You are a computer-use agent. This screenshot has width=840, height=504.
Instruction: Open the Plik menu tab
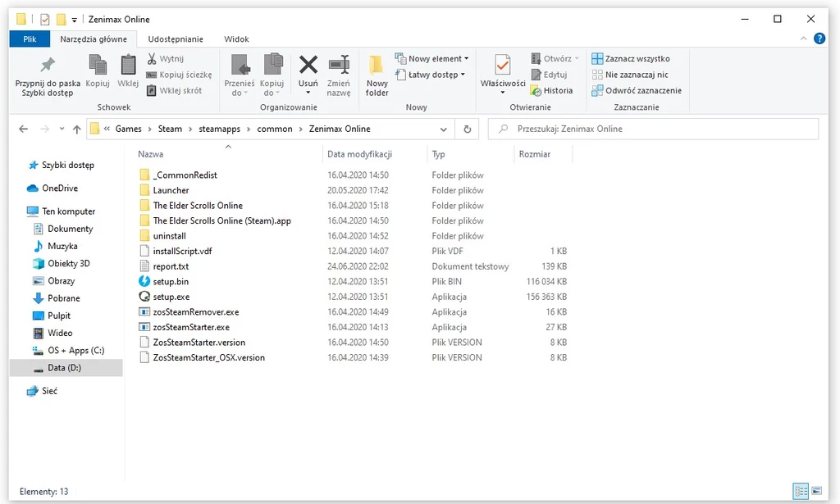coord(30,39)
